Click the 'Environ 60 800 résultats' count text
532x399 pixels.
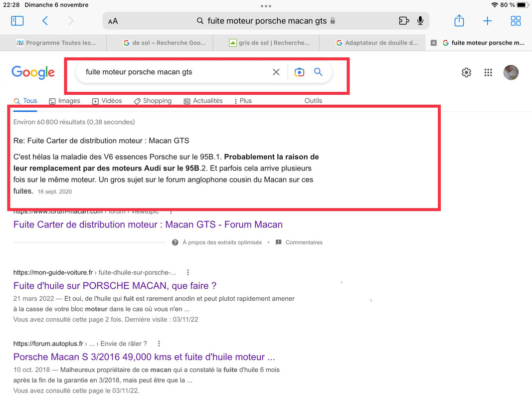click(x=74, y=122)
